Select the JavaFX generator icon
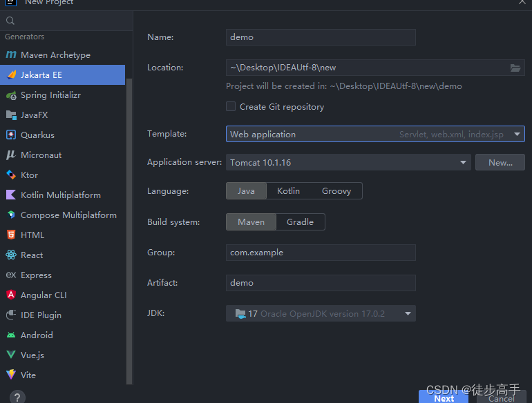 pyautogui.click(x=11, y=115)
